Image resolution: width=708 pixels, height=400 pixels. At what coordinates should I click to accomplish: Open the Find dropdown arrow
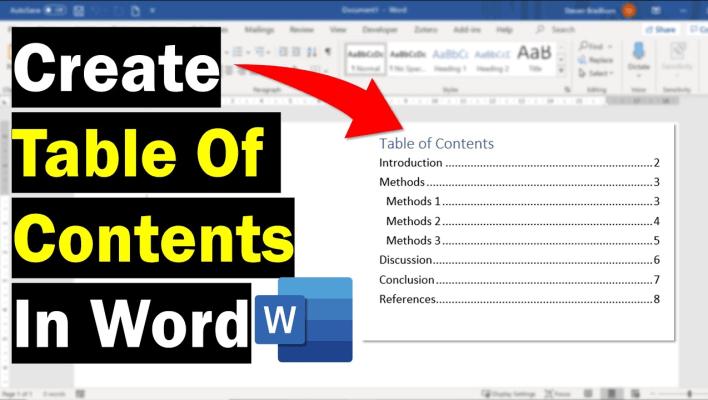click(x=610, y=47)
